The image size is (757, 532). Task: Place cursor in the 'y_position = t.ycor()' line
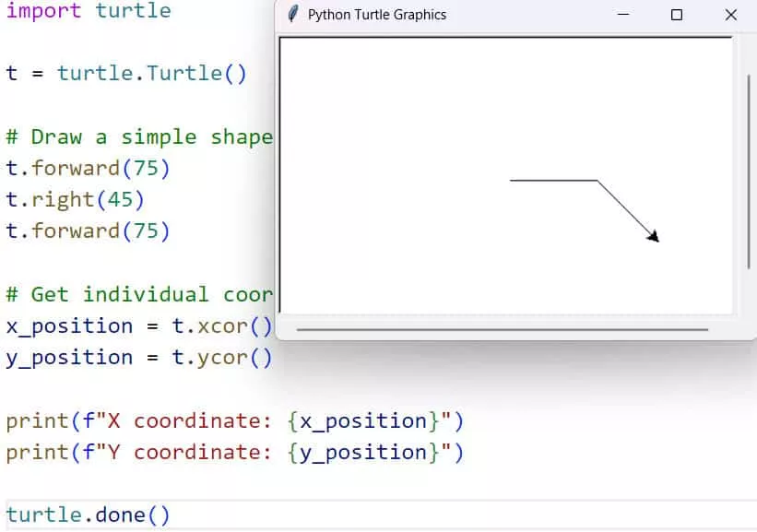pyautogui.click(x=138, y=358)
